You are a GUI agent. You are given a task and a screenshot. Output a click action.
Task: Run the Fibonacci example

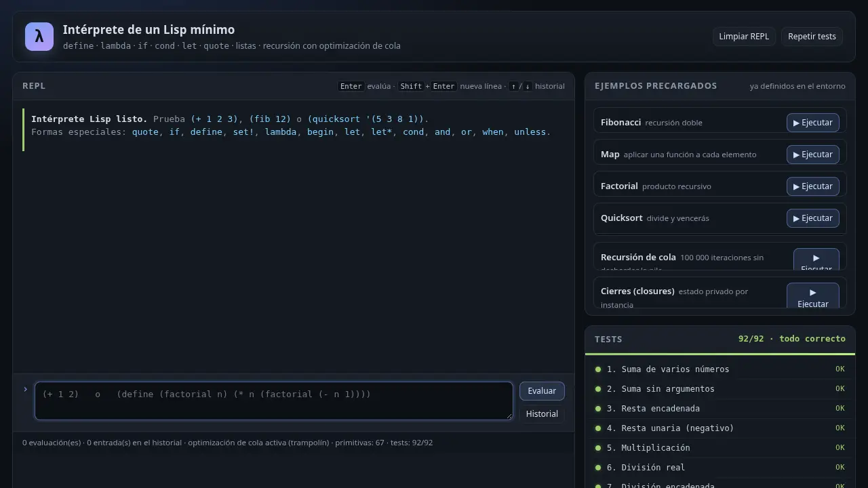coord(813,123)
